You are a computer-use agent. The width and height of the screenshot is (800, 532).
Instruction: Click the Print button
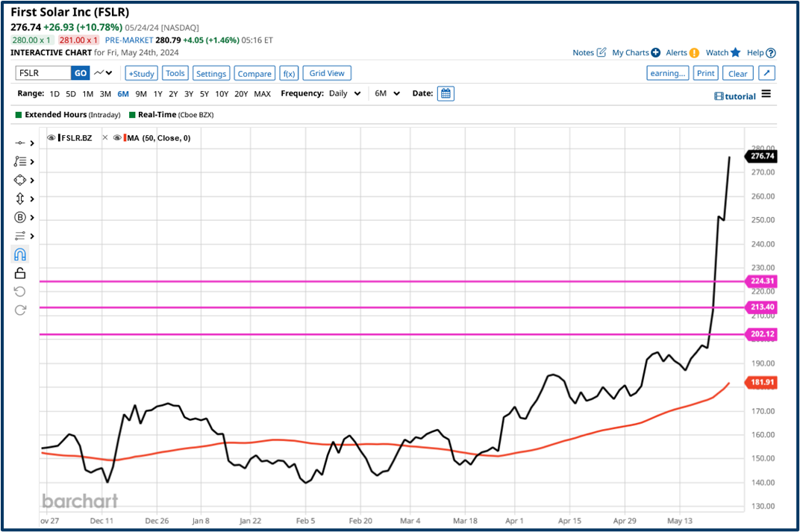[x=705, y=73]
